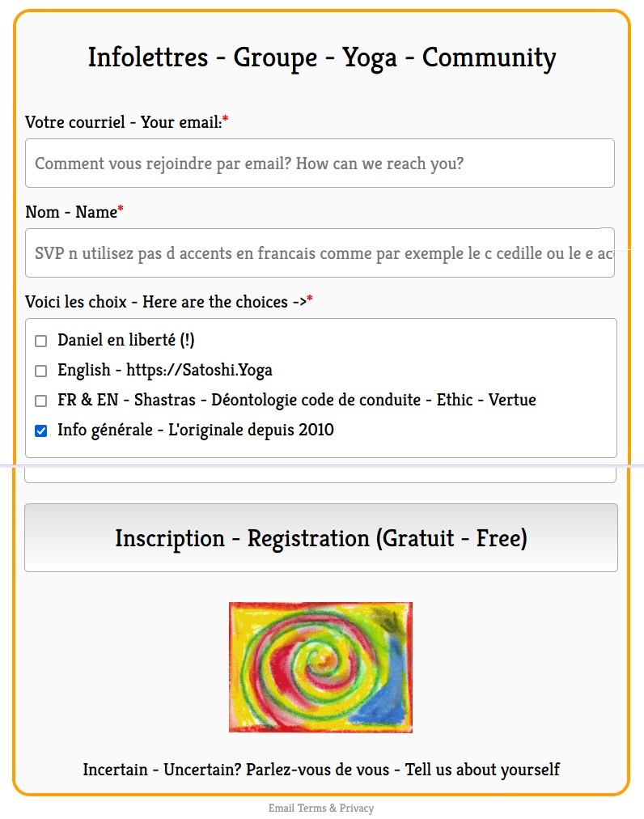Image resolution: width=644 pixels, height=819 pixels.
Task: Click the 'Daniel en liberté (!)' label text
Action: click(125, 341)
